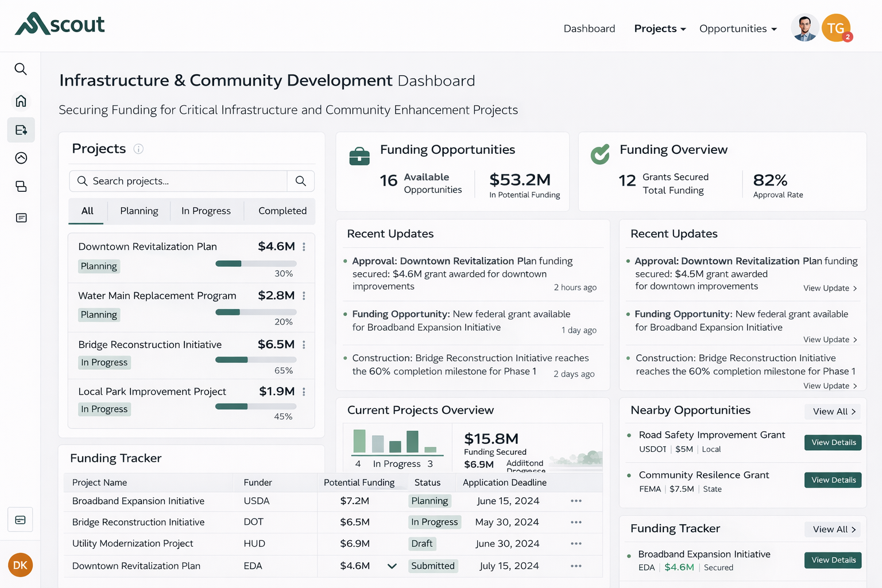Select the In Progress projects tab
The width and height of the screenshot is (882, 588).
(206, 211)
